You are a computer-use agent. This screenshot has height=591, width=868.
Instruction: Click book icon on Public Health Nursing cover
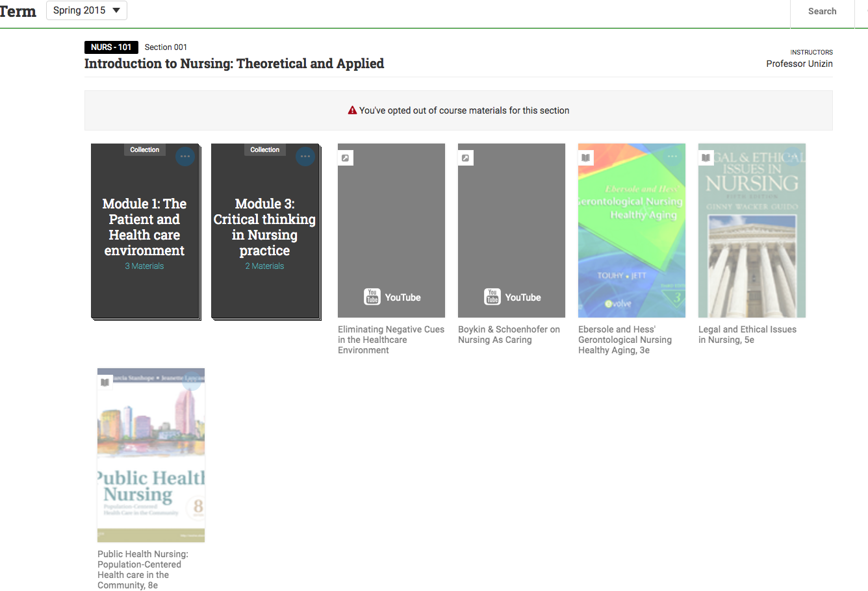(105, 383)
